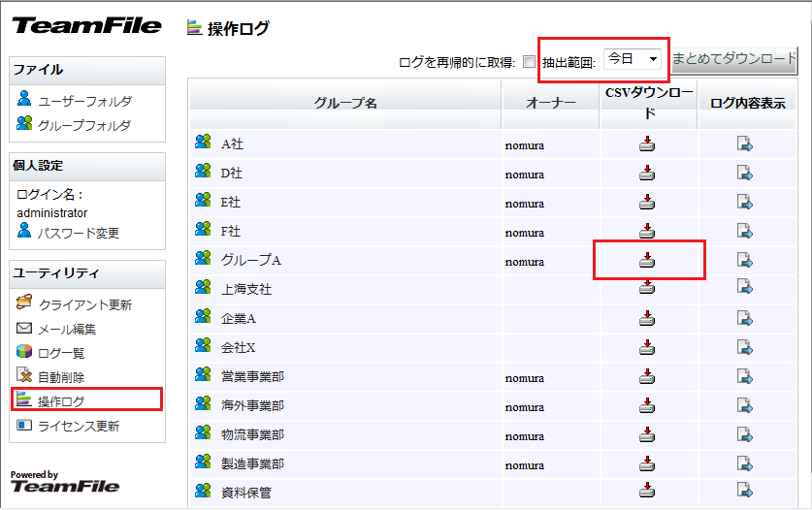
Task: Show log contents for 資料保管
Action: pos(744,490)
